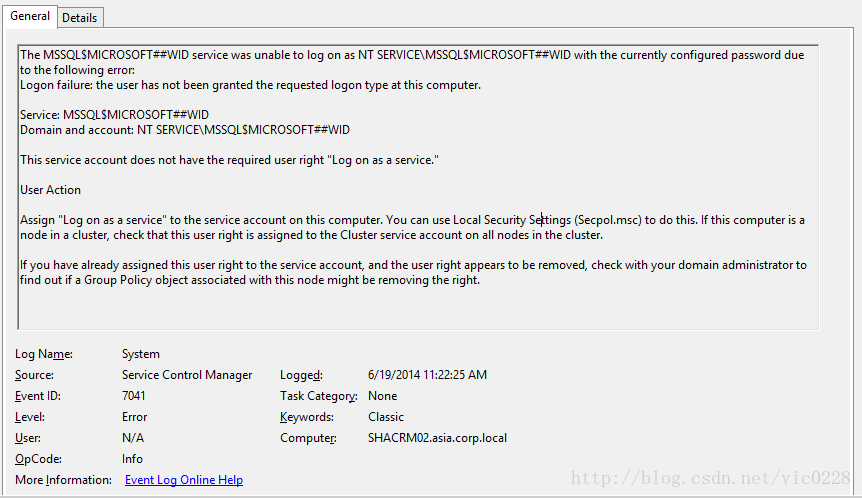862x498 pixels.
Task: Click the Level value Error
Action: click(134, 417)
